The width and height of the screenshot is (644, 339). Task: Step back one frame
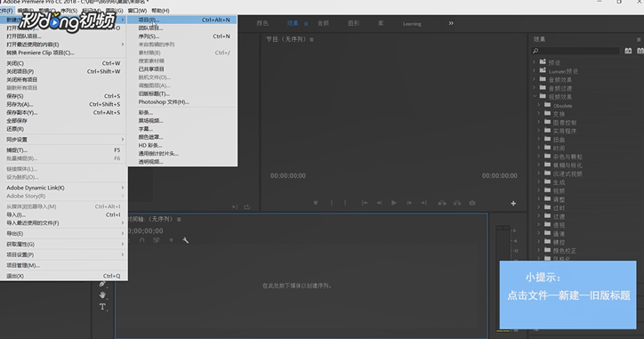click(379, 203)
